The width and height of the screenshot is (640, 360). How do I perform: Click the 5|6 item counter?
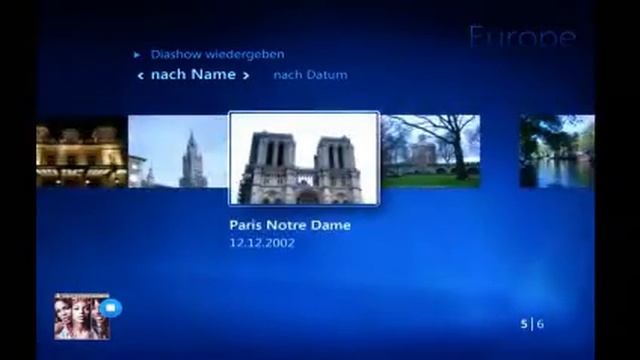click(x=532, y=324)
